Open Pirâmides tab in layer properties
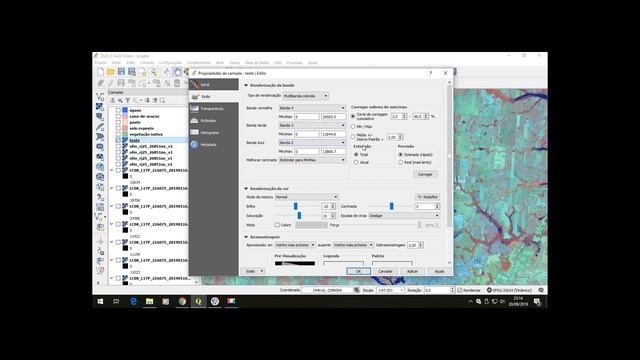This screenshot has width=640, height=360. point(214,121)
